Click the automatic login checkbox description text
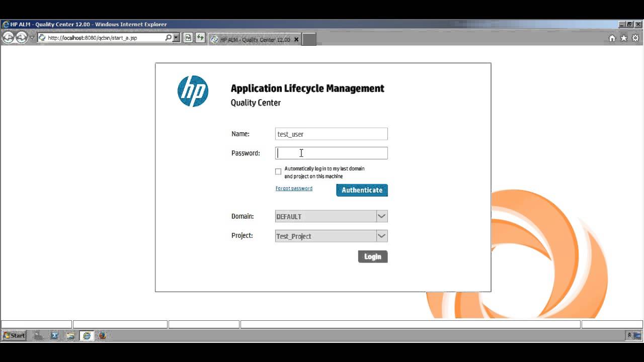 [x=325, y=172]
